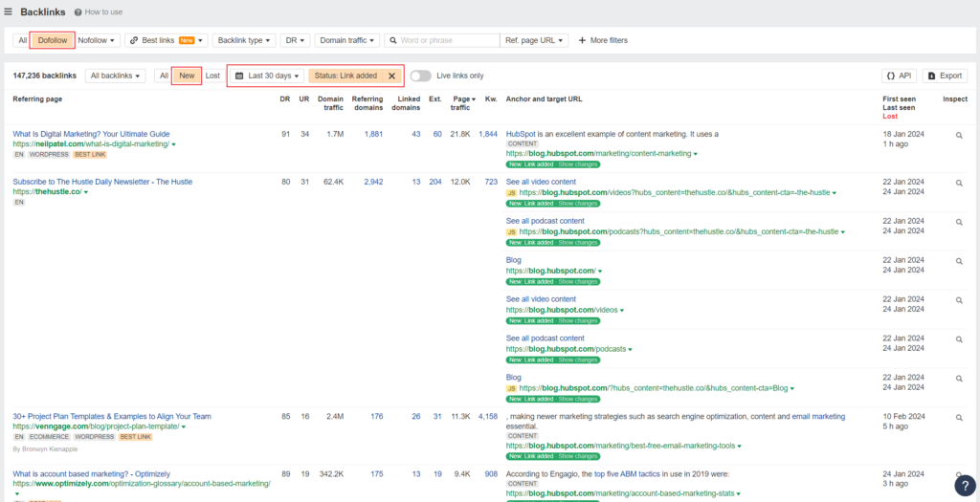Select the All link-type filter
Screen dimensions: 980x502
pyautogui.click(x=23, y=40)
